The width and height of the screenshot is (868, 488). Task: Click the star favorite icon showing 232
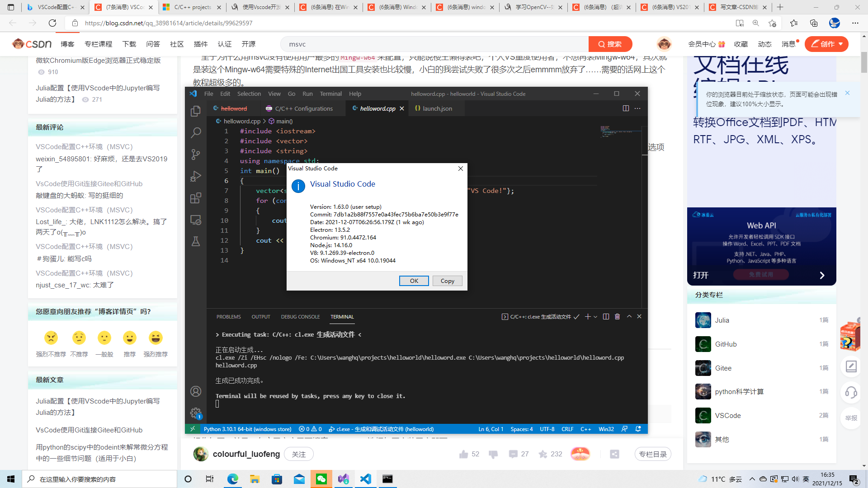click(x=543, y=454)
